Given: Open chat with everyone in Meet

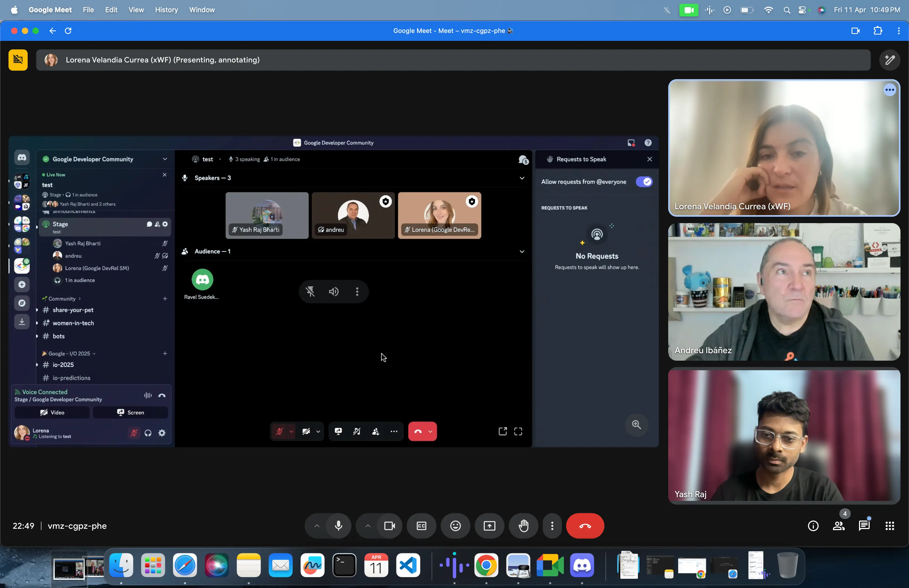Looking at the screenshot, I should pyautogui.click(x=864, y=526).
